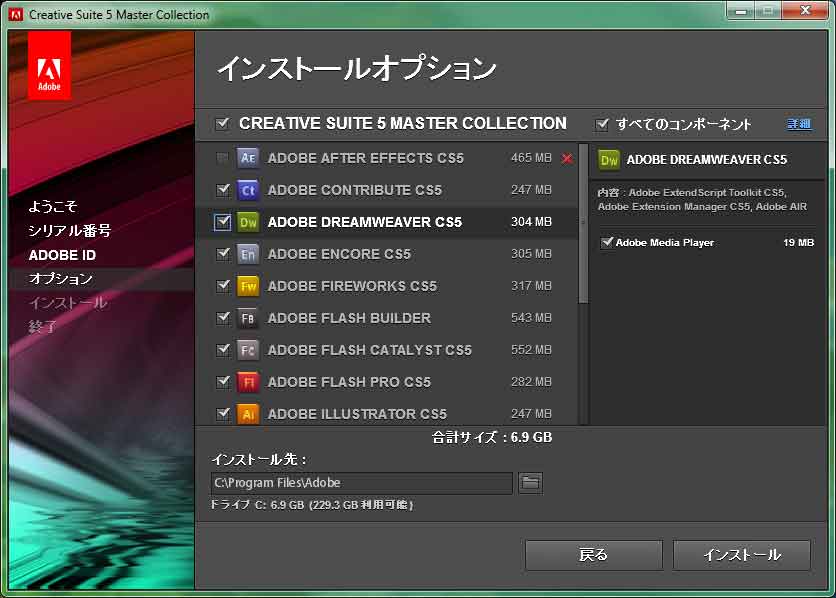This screenshot has width=836, height=598.
Task: Click the disabled After Effects CS5 checkbox
Action: coord(222,158)
